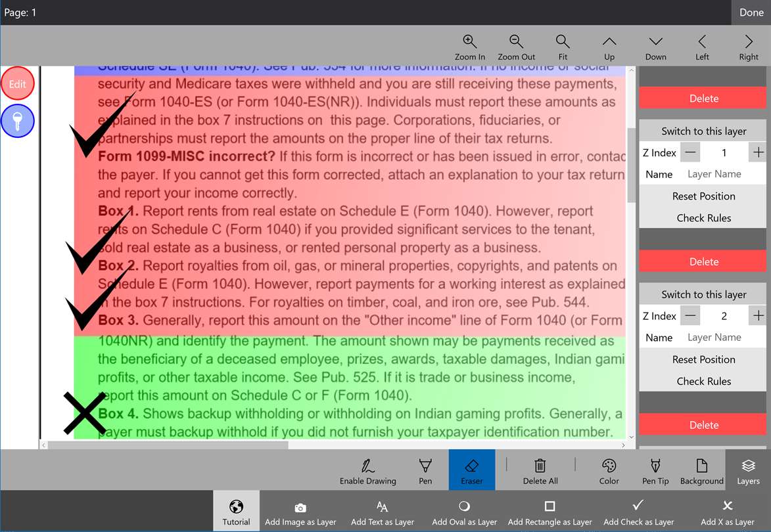Image resolution: width=771 pixels, height=532 pixels.
Task: Delete the layer with Z Index 2
Action: click(703, 424)
